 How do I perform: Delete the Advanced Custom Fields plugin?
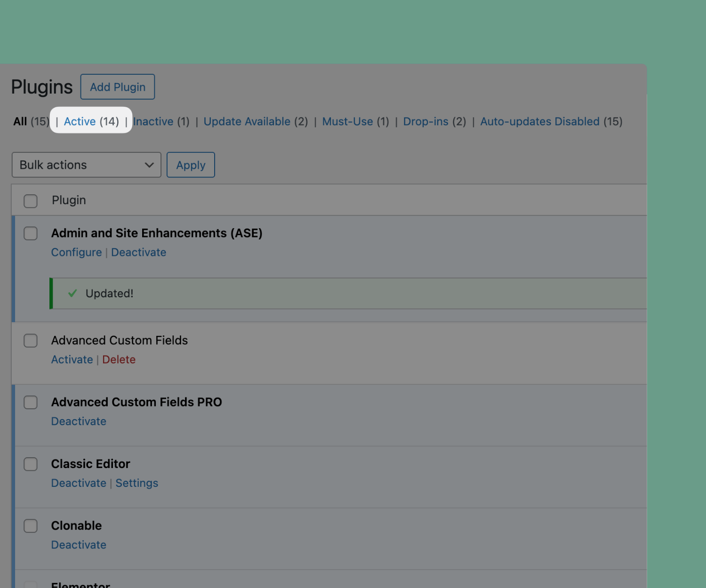119,359
